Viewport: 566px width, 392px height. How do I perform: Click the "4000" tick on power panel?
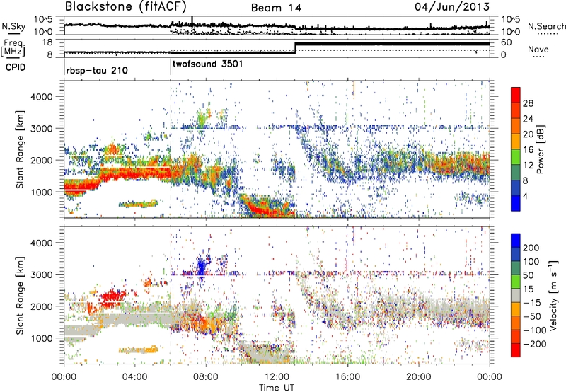(x=41, y=97)
